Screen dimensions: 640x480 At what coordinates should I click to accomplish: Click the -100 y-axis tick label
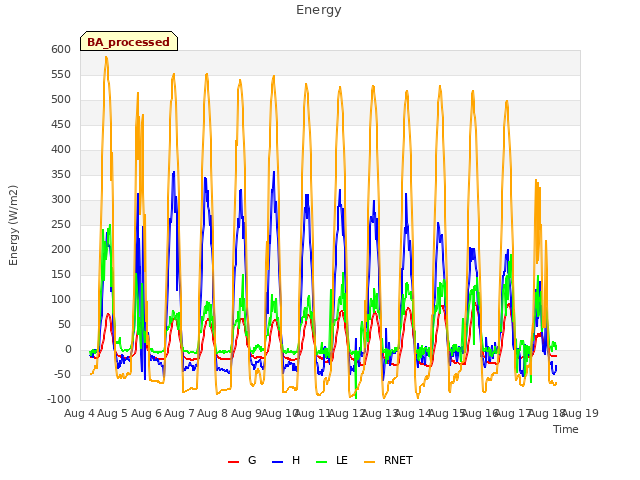pyautogui.click(x=59, y=400)
